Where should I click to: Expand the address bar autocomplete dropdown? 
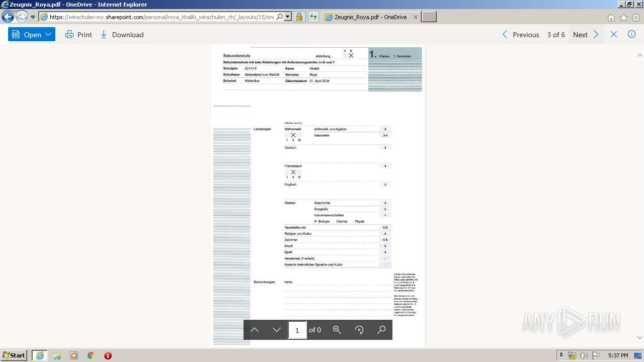(x=288, y=17)
